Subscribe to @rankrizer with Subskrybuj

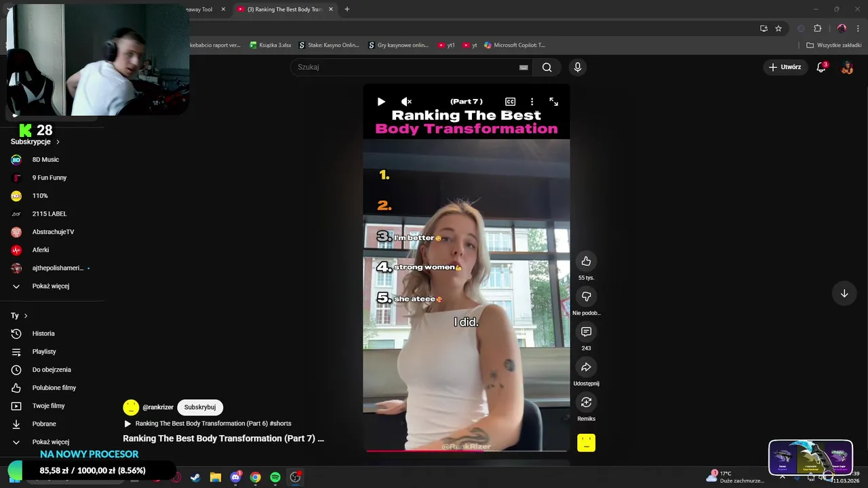coord(200,407)
